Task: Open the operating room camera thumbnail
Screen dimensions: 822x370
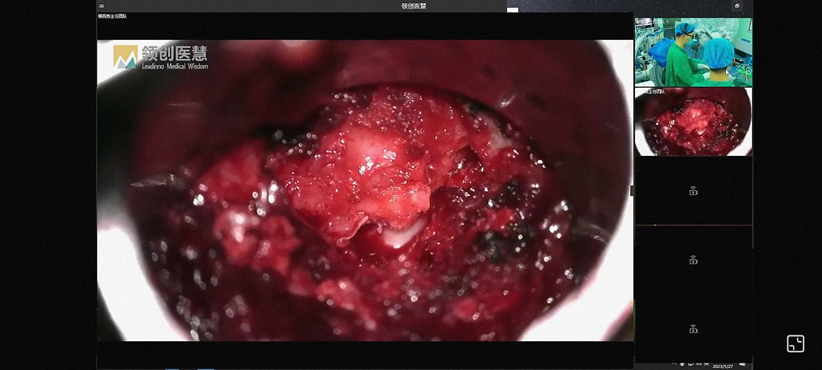Action: (693, 52)
